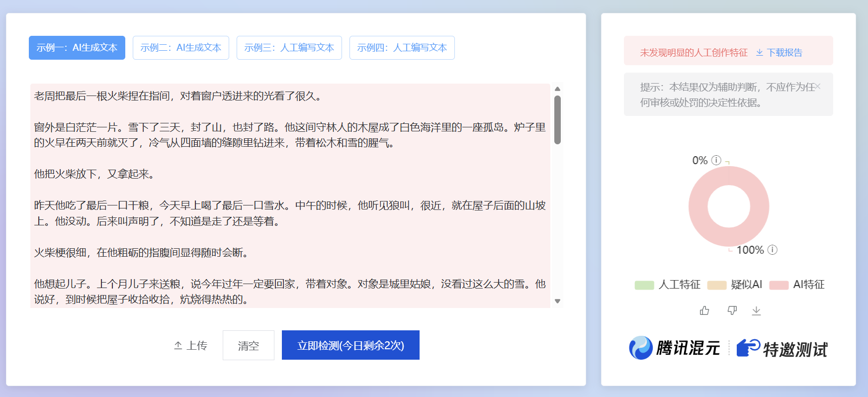The width and height of the screenshot is (868, 397).
Task: Click paragraph starting 昨天他吃了最后一口干粮
Action: tap(290, 213)
